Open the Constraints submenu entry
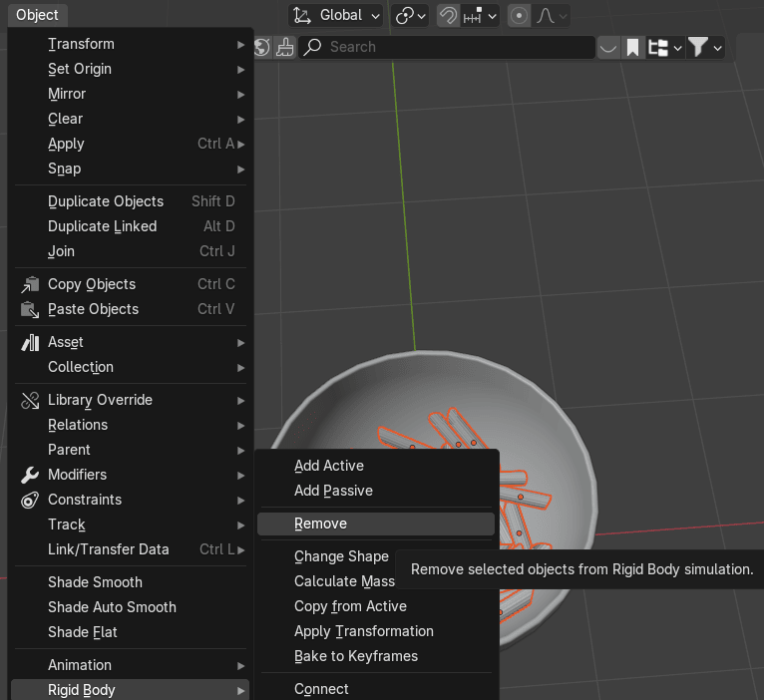The height and width of the screenshot is (700, 764). point(85,500)
